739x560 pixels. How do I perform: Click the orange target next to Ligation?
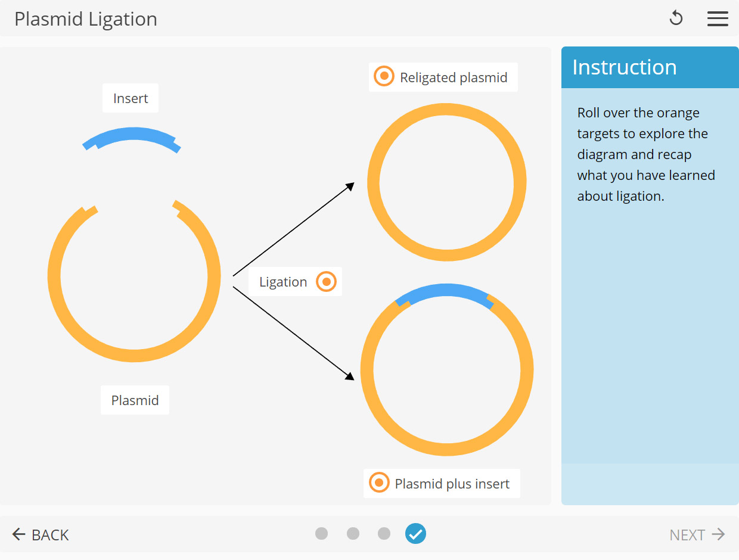[x=326, y=281]
